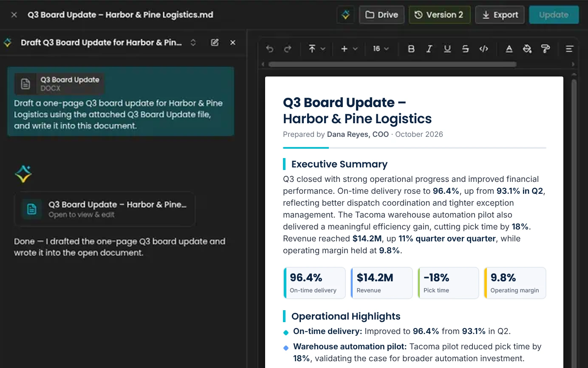This screenshot has width=588, height=368.
Task: Close the Q3 Board Update document file
Action: pos(14,15)
